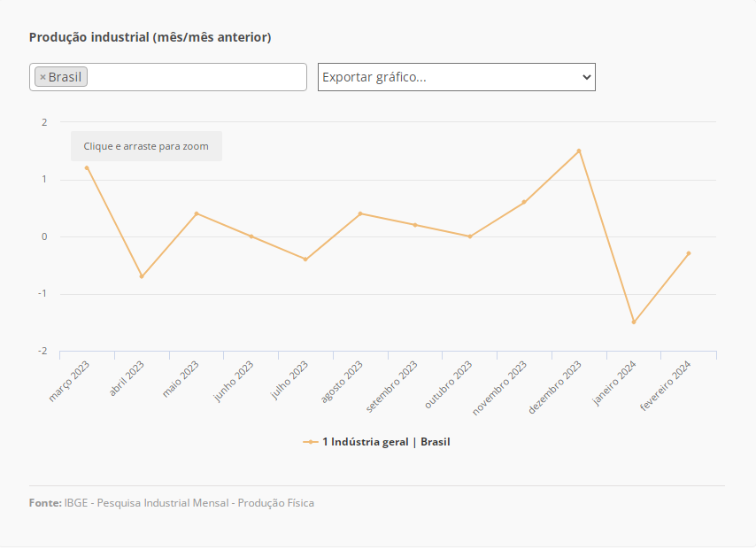Click the junho 2023 data point at zero

click(x=251, y=236)
